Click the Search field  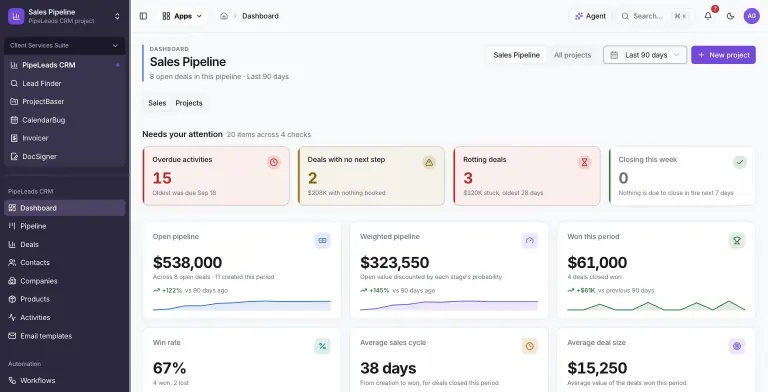[654, 16]
